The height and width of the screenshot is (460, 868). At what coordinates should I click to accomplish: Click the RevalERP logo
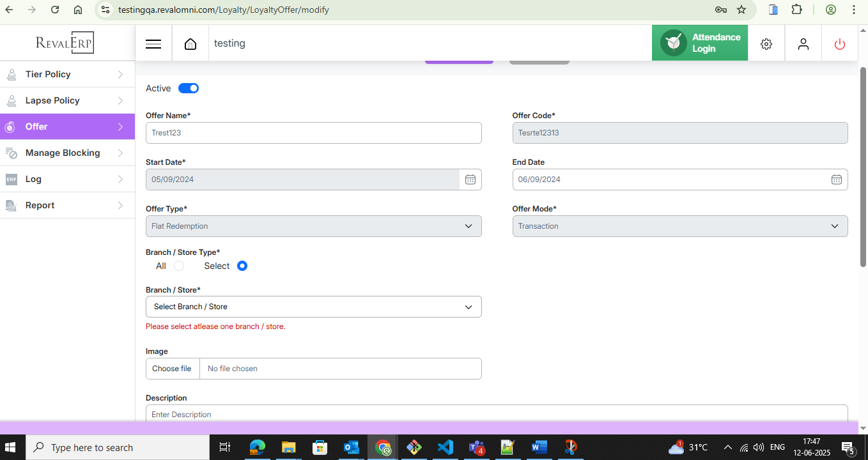65,43
